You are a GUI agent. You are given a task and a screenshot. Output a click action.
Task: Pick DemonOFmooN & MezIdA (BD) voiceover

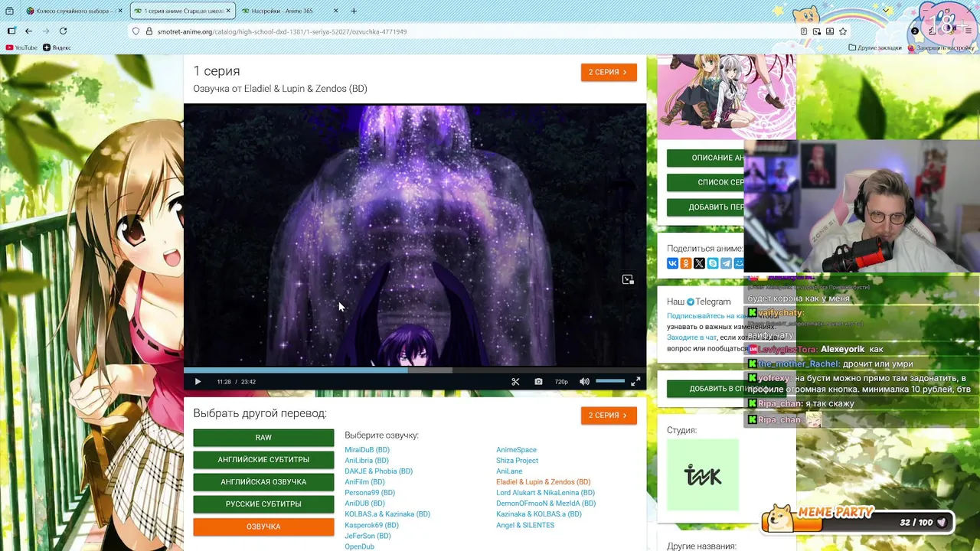(x=546, y=504)
